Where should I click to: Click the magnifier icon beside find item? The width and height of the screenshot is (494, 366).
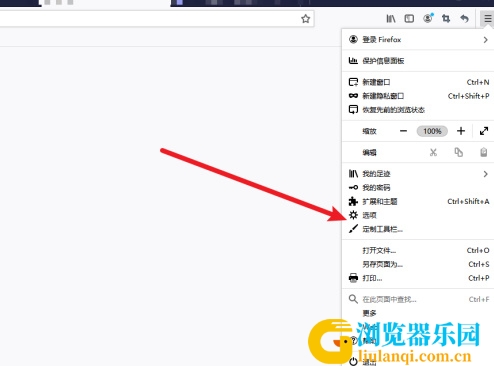[353, 299]
